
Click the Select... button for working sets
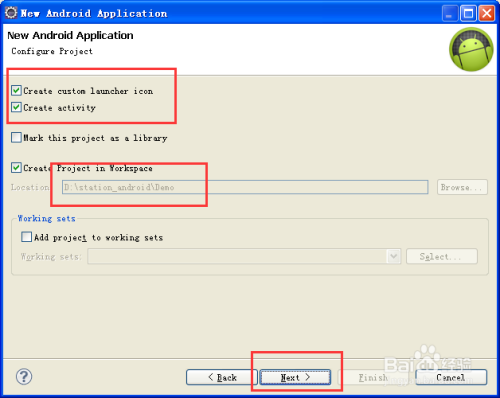442,256
